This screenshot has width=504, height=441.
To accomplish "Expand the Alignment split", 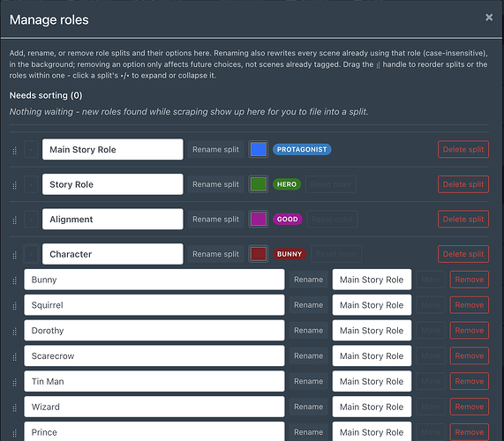I will point(31,219).
